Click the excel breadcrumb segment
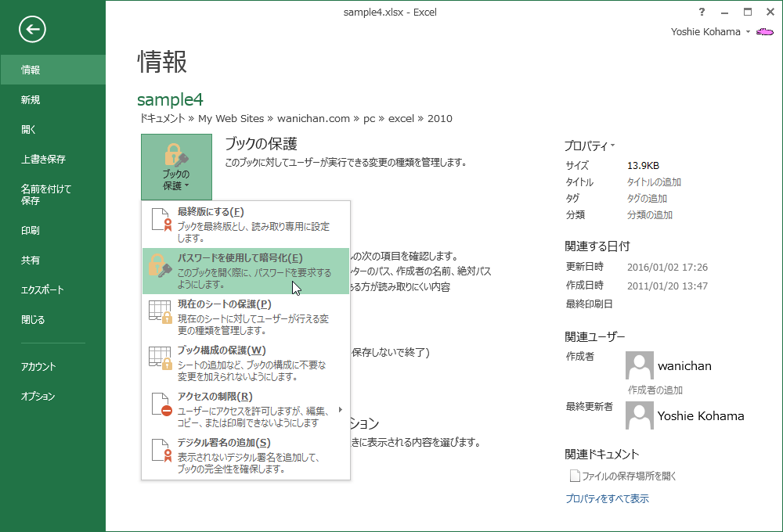Screen dimensions: 783x532 point(402,119)
